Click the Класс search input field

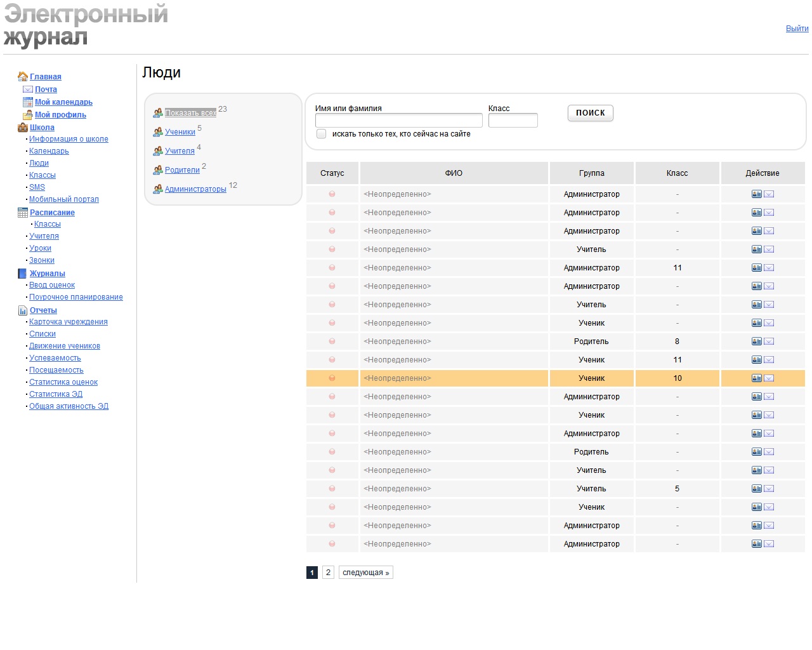tap(513, 121)
